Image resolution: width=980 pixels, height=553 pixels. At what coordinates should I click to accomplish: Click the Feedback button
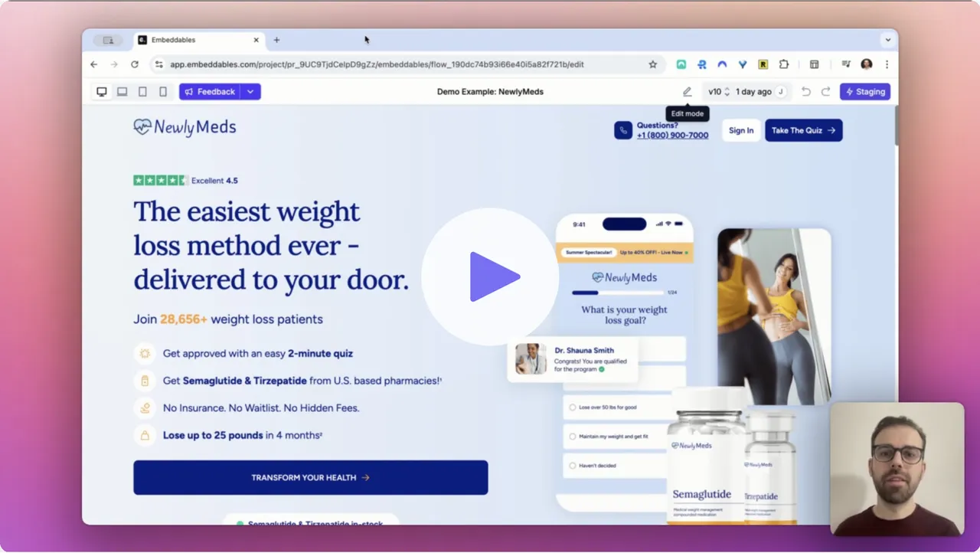(210, 92)
